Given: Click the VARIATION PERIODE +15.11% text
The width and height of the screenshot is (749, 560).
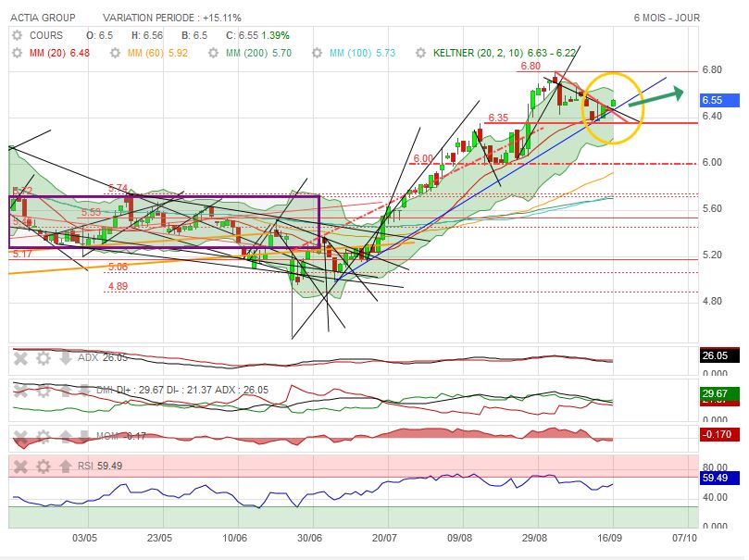Looking at the screenshot, I should coord(172,19).
